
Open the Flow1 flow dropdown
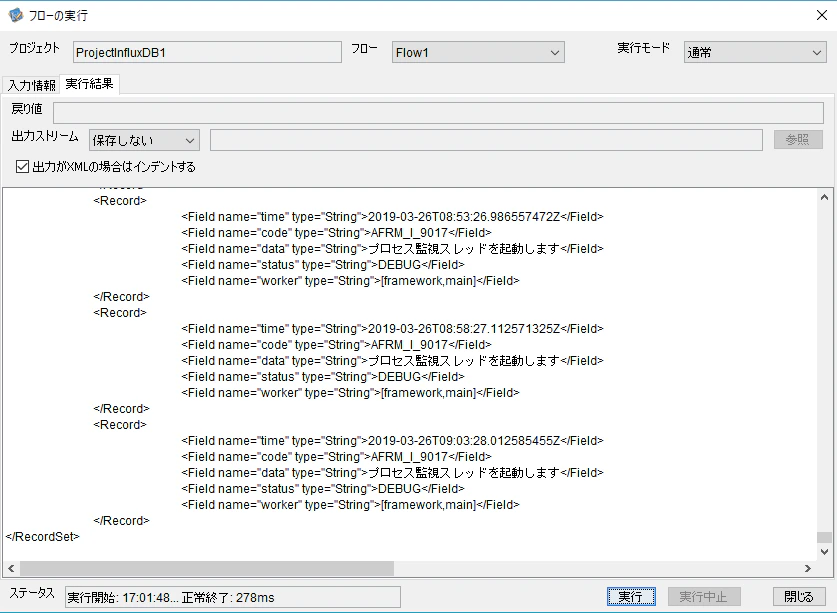click(x=478, y=52)
